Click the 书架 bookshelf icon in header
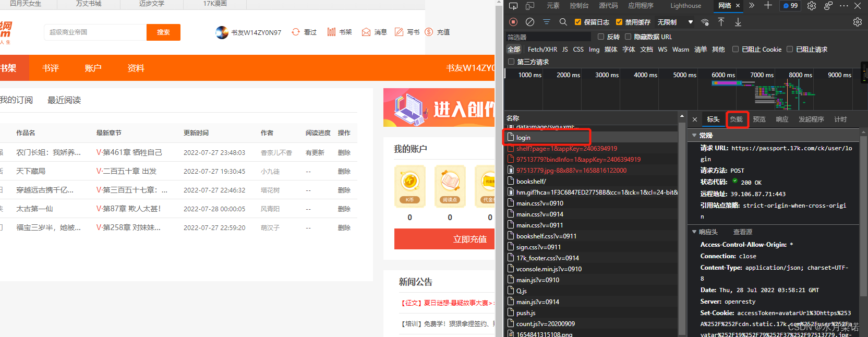The image size is (868, 337). 331,32
